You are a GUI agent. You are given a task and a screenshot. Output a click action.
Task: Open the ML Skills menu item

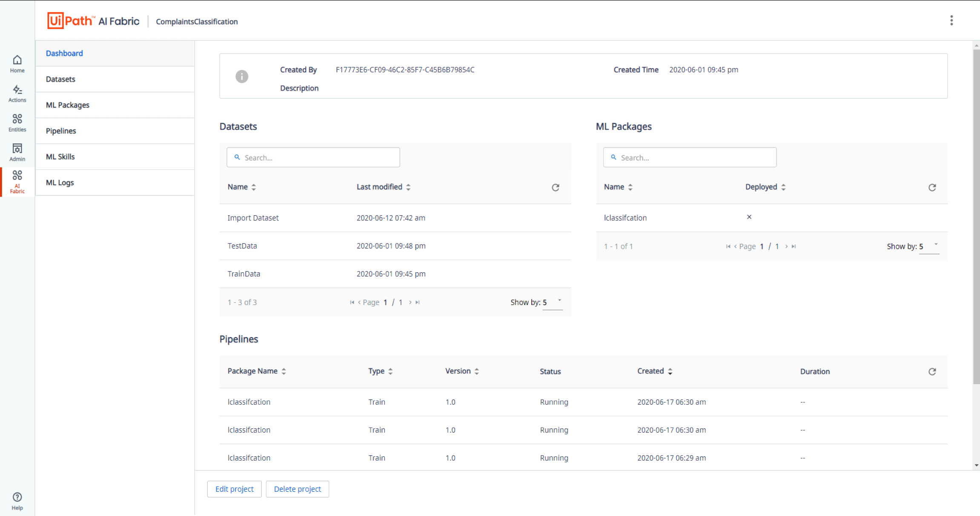60,157
